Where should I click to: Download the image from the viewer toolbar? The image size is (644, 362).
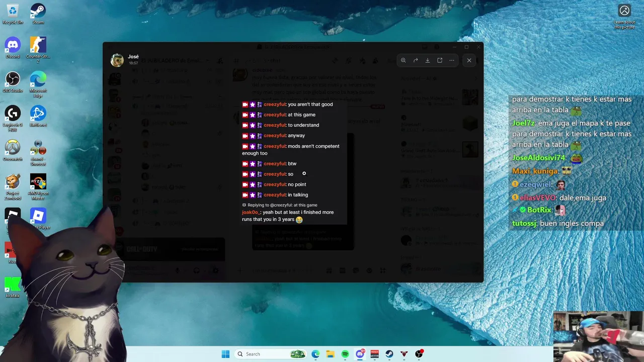coord(428,60)
